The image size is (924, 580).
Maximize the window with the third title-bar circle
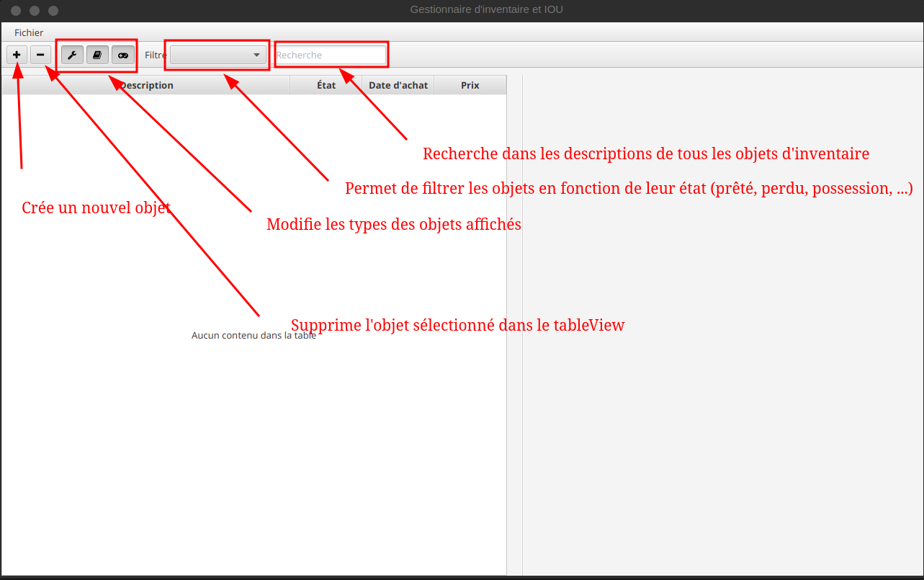(x=53, y=11)
